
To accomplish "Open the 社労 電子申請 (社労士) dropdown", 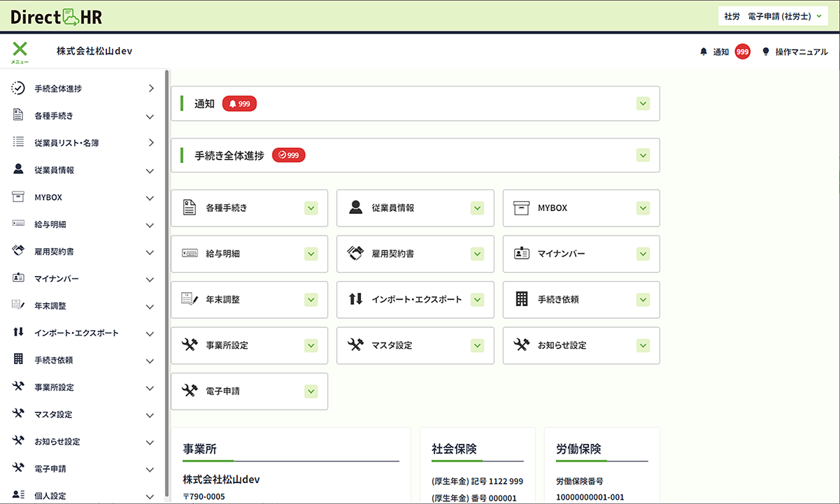I will [x=773, y=15].
